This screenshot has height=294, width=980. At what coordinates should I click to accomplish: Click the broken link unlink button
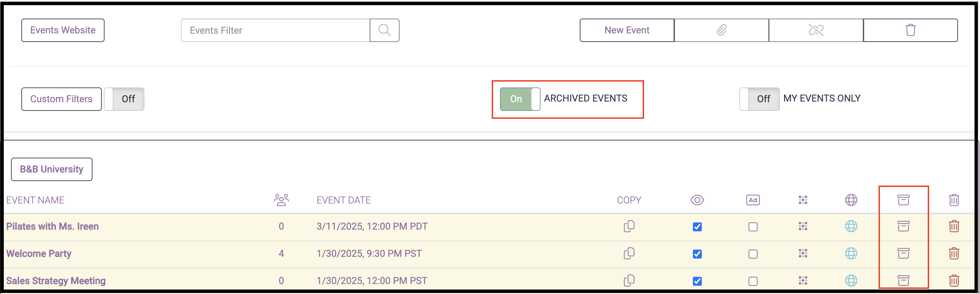(x=816, y=30)
